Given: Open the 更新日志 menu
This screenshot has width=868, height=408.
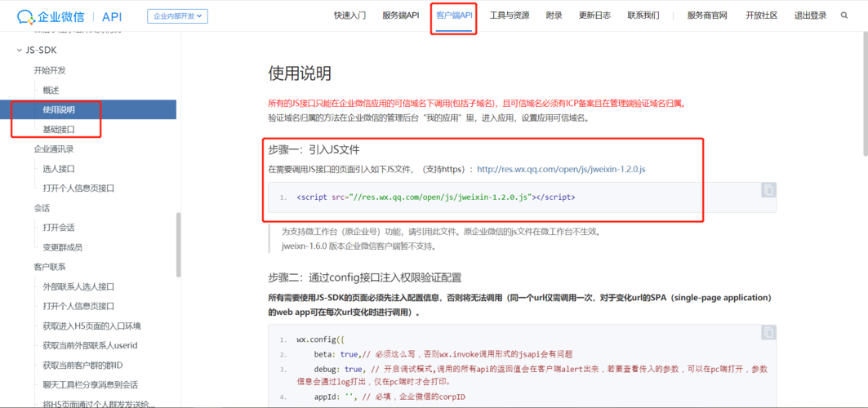Looking at the screenshot, I should tap(594, 16).
